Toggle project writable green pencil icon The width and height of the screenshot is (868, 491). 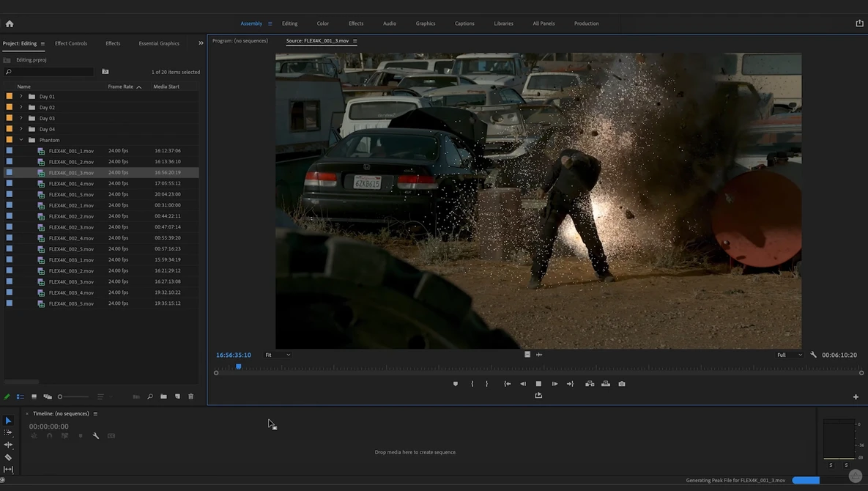[x=7, y=396]
